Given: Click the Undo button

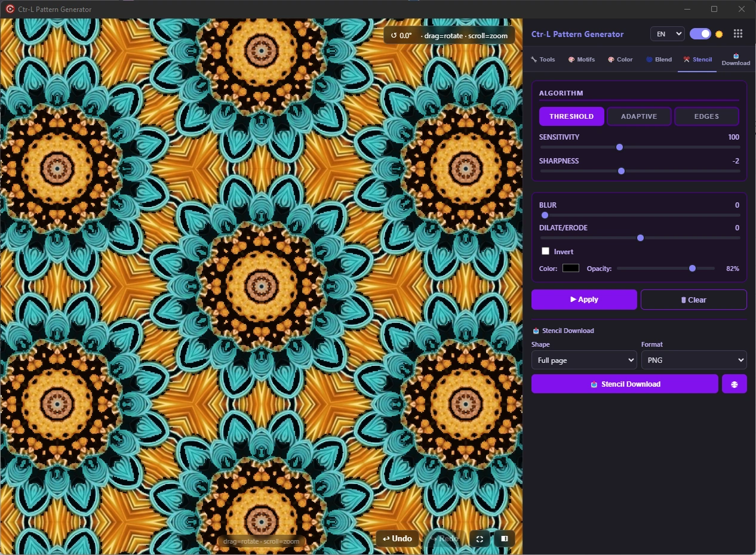Looking at the screenshot, I should pyautogui.click(x=397, y=539).
